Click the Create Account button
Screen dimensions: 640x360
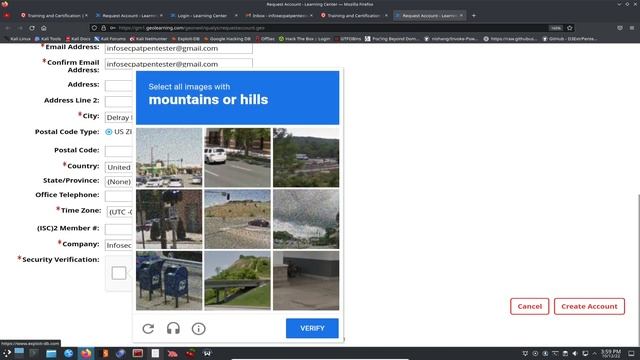coord(589,306)
